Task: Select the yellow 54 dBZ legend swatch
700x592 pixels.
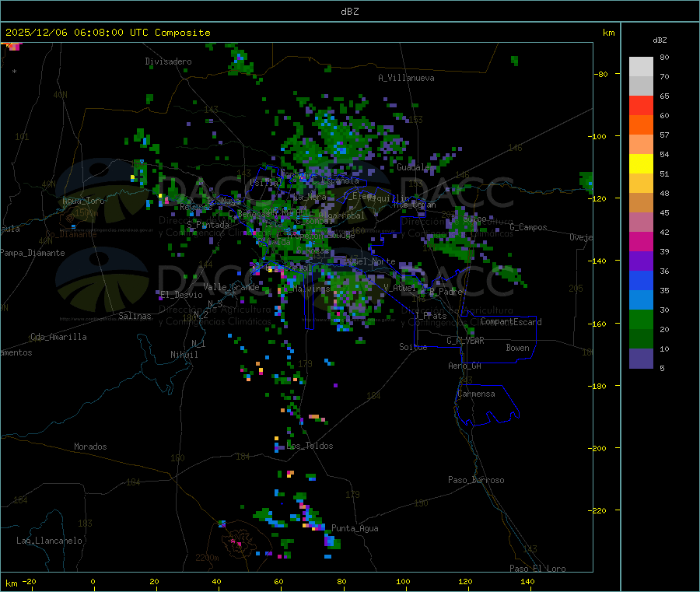Action: pos(641,164)
